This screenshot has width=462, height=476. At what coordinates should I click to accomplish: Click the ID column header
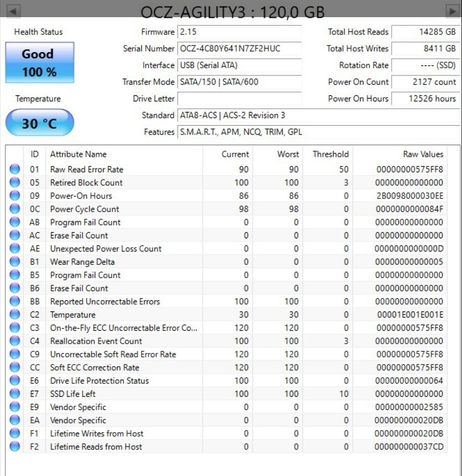pos(34,154)
